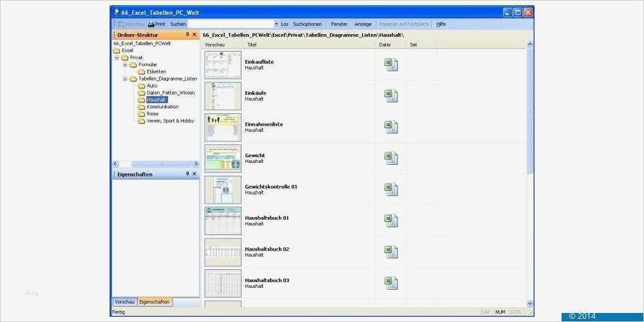The width and height of the screenshot is (644, 322).
Task: Click the Einkaufliste preview thumbnail
Action: pos(223,65)
